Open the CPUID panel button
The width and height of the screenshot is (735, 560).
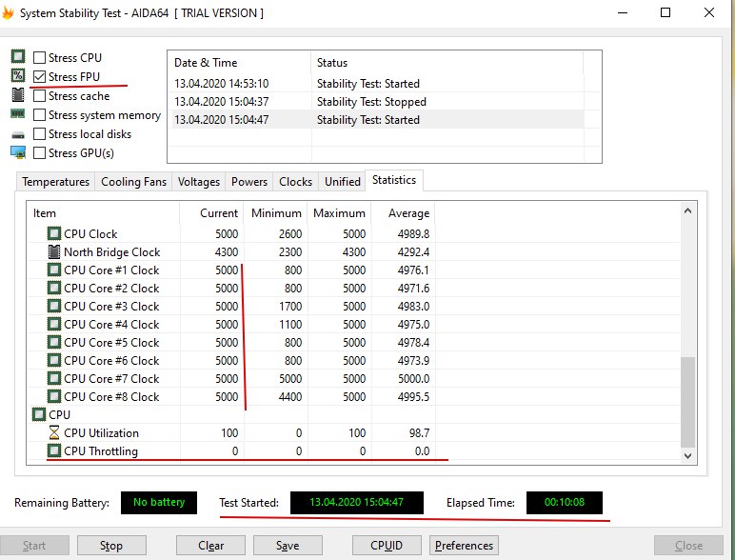tap(387, 546)
